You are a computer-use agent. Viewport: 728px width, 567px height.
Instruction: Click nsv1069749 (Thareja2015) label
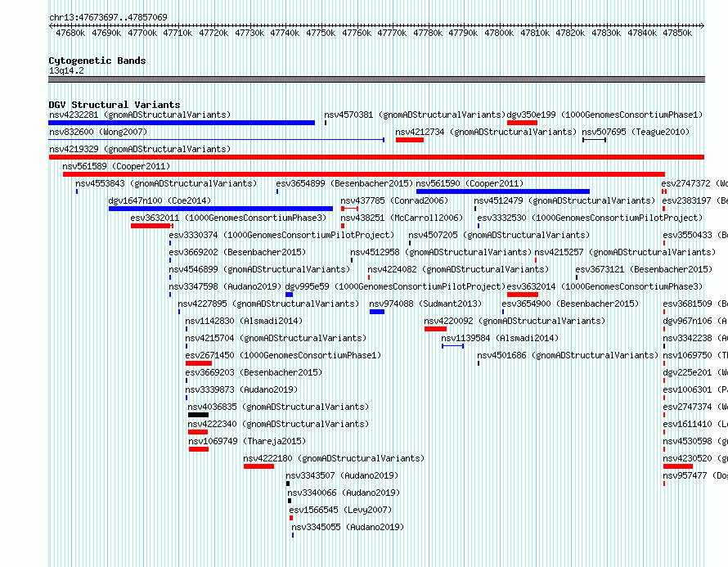[x=248, y=441]
